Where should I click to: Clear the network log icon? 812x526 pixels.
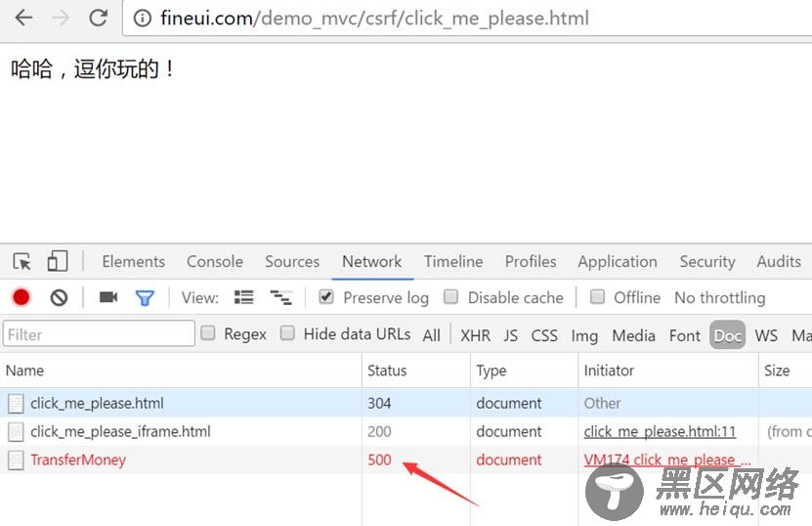tap(59, 297)
